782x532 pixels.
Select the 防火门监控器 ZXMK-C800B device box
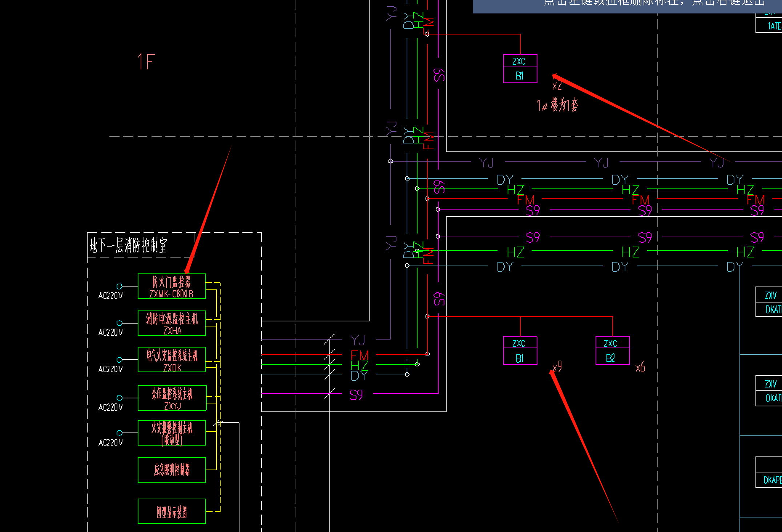[x=172, y=286]
